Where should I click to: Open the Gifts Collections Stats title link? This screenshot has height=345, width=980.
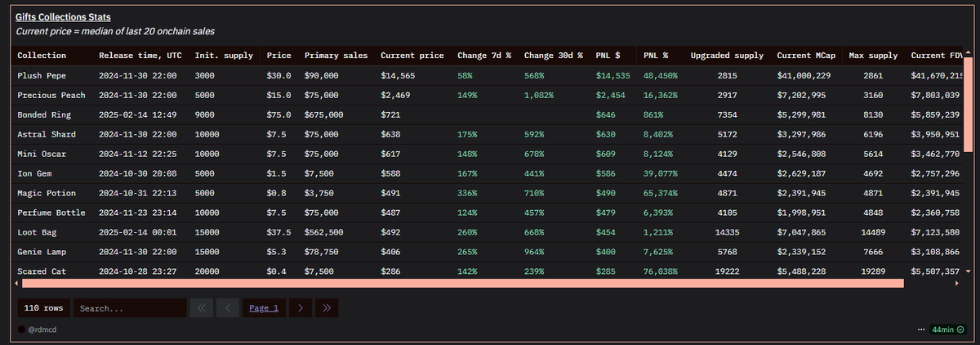64,16
